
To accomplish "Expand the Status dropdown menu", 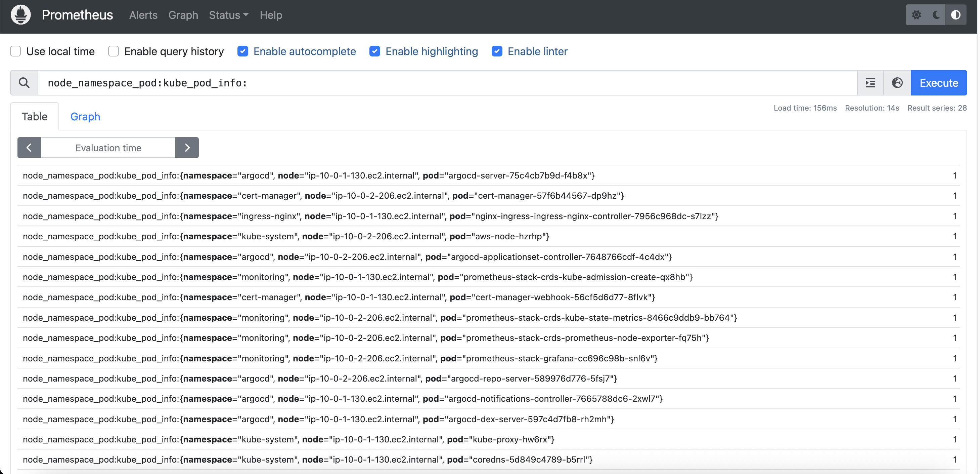I will tap(228, 15).
